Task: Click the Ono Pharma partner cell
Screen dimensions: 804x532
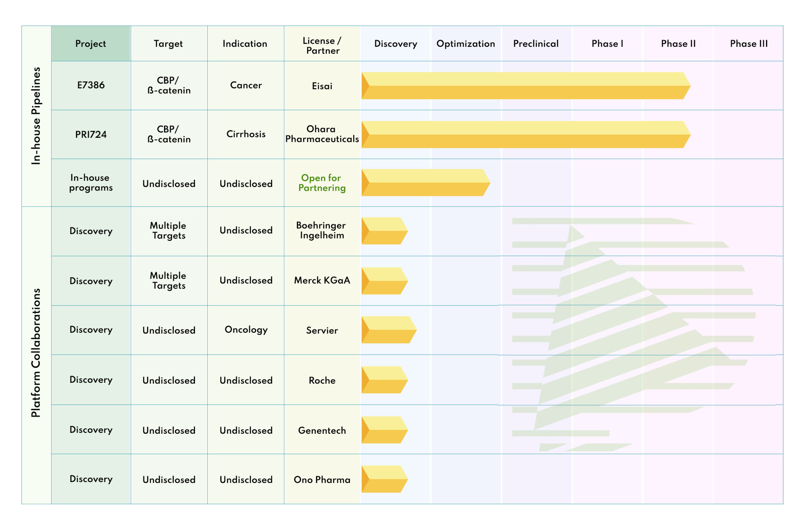Action: click(x=322, y=480)
